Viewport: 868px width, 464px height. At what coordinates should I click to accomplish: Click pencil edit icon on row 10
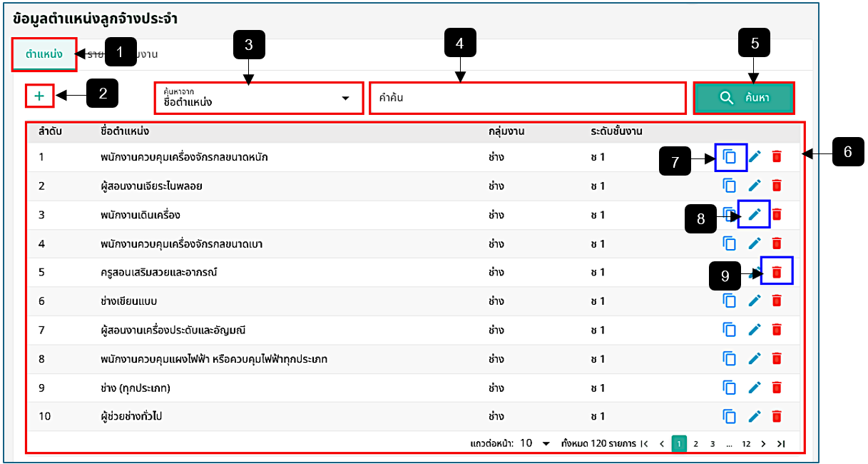755,416
